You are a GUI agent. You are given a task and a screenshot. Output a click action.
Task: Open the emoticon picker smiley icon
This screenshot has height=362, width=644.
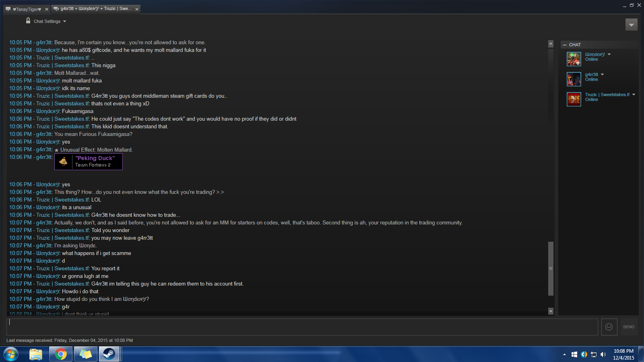609,327
